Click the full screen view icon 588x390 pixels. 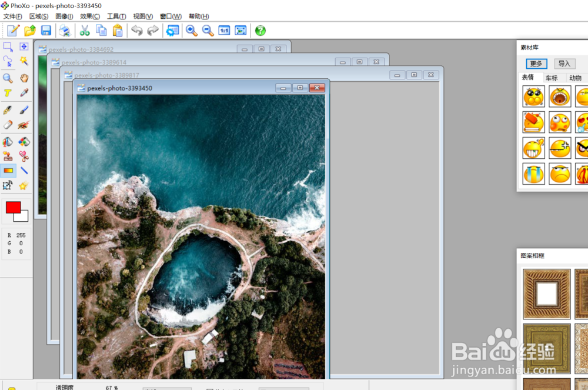pos(172,31)
